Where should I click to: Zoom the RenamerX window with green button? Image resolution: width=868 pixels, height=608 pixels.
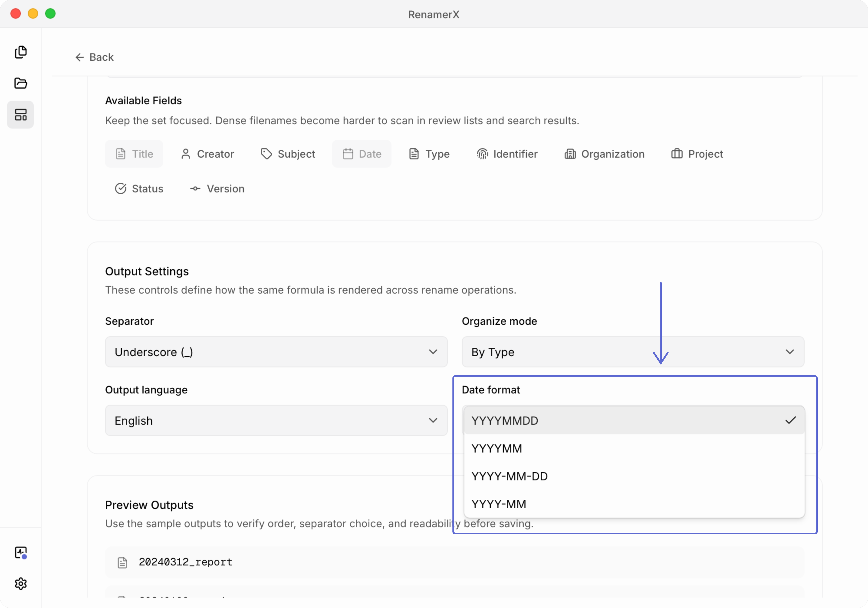click(x=50, y=14)
